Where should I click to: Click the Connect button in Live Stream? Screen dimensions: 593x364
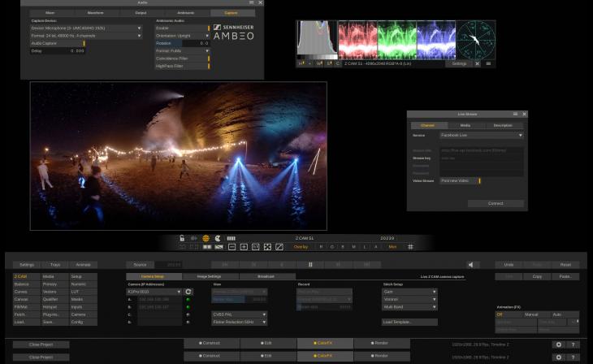click(x=496, y=204)
